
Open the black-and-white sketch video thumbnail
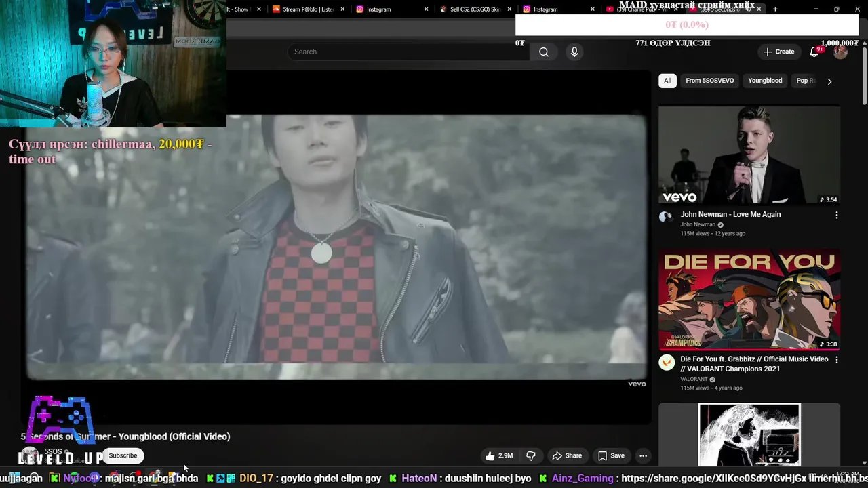(x=749, y=434)
